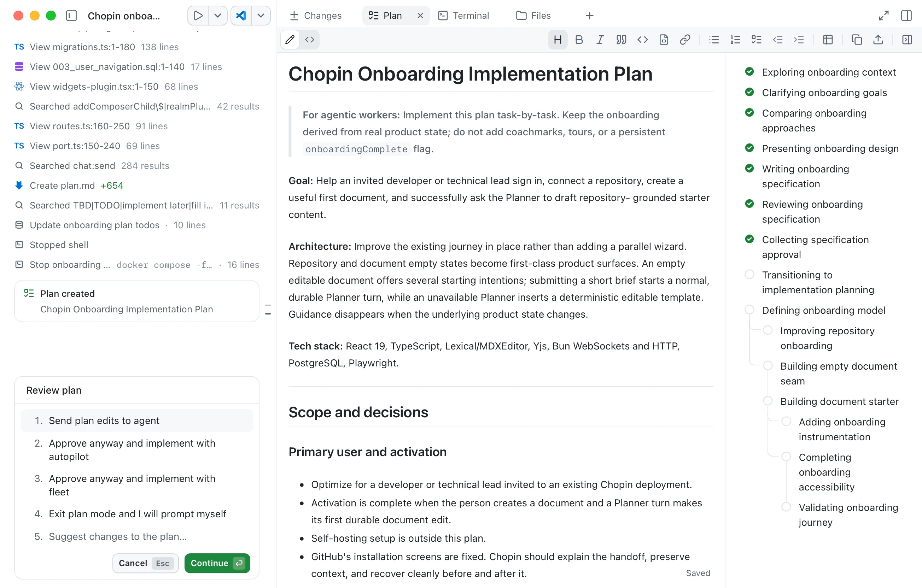Outdent the selected list item

[778, 40]
